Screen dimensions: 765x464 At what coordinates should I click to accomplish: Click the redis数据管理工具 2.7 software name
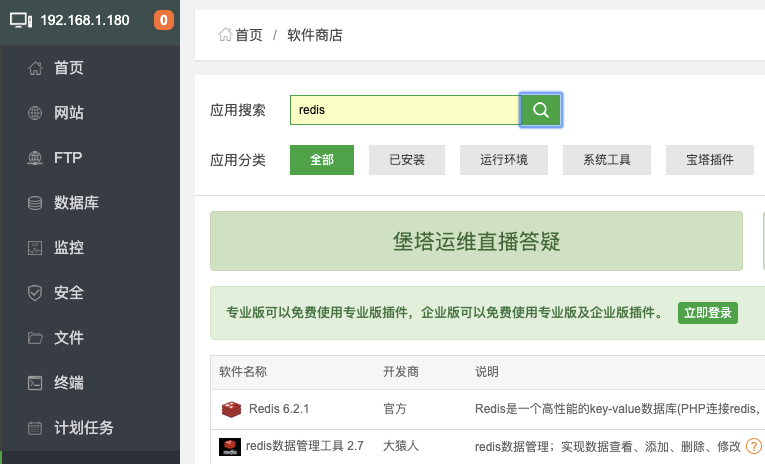[x=305, y=446]
